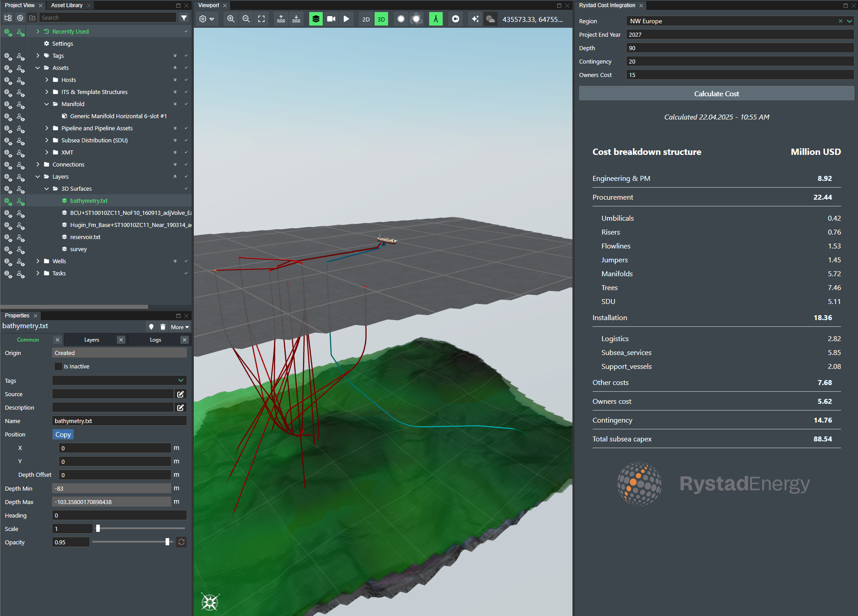Image resolution: width=858 pixels, height=616 pixels.
Task: Clear the NW Europe region selection
Action: [x=841, y=21]
